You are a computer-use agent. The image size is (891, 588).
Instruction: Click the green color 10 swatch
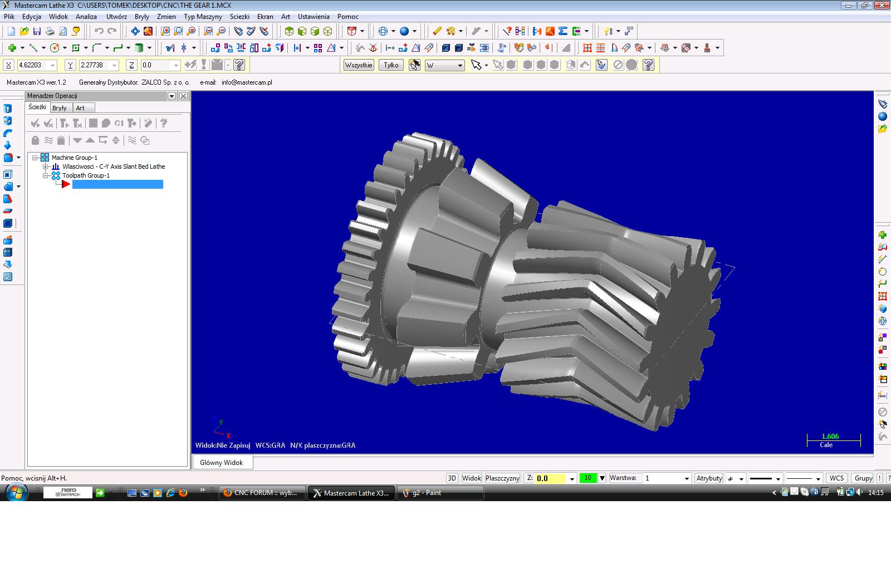(588, 478)
